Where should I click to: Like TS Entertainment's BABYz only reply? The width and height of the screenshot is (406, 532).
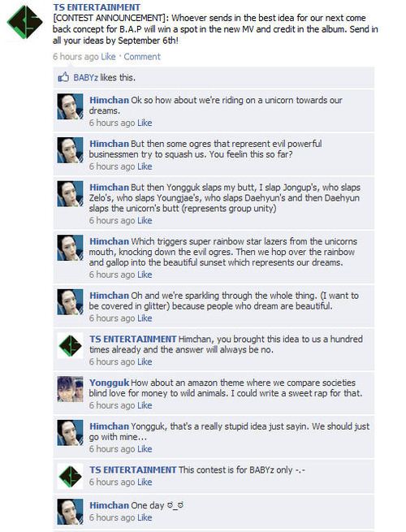pos(145,482)
